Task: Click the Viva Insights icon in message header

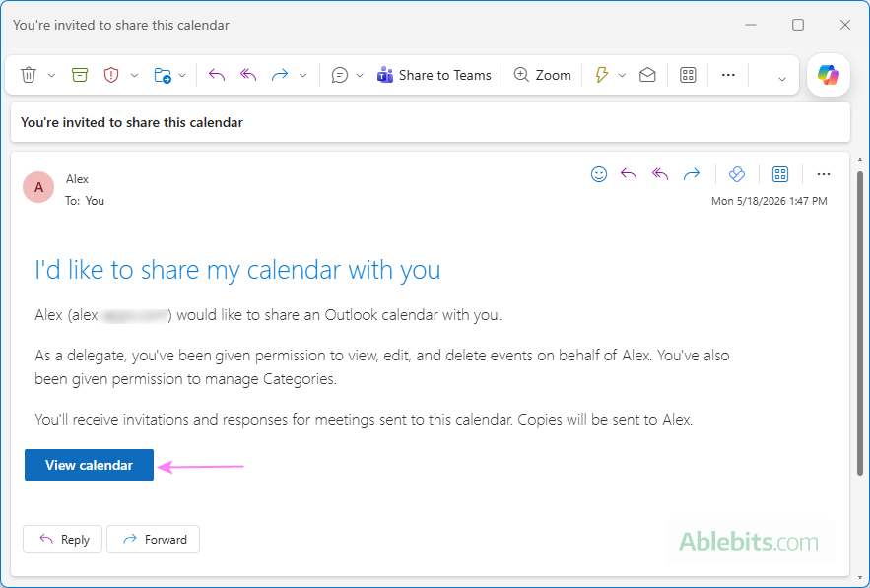Action: point(737,174)
